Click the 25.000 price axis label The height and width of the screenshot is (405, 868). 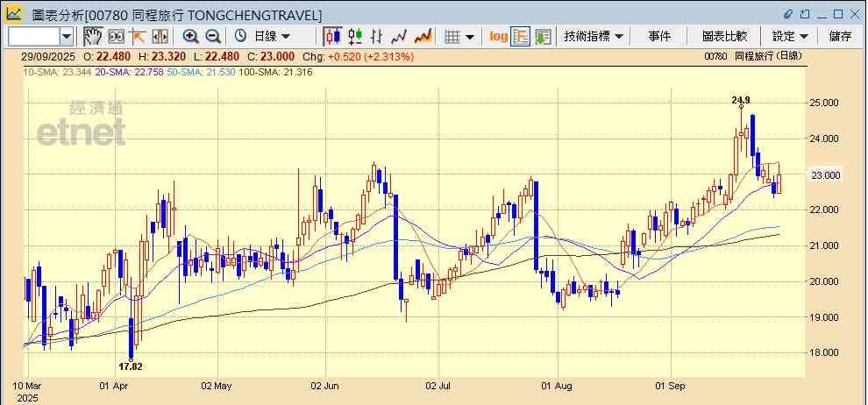coord(824,103)
